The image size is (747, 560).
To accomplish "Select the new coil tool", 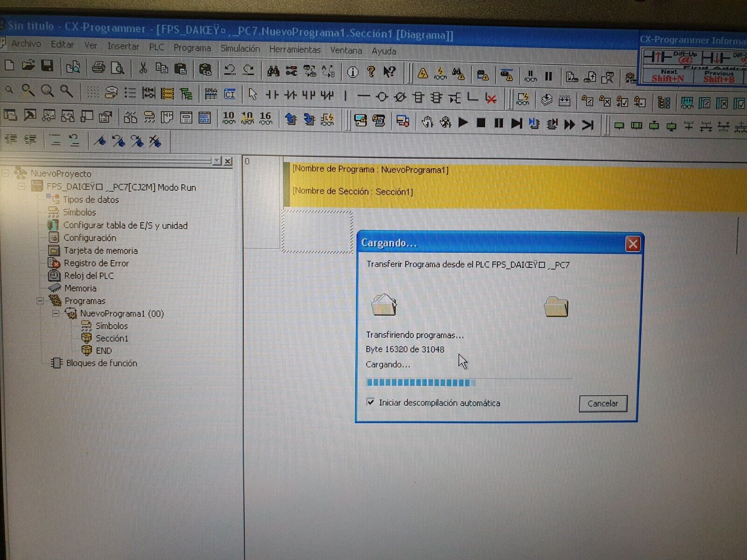I will tap(381, 97).
